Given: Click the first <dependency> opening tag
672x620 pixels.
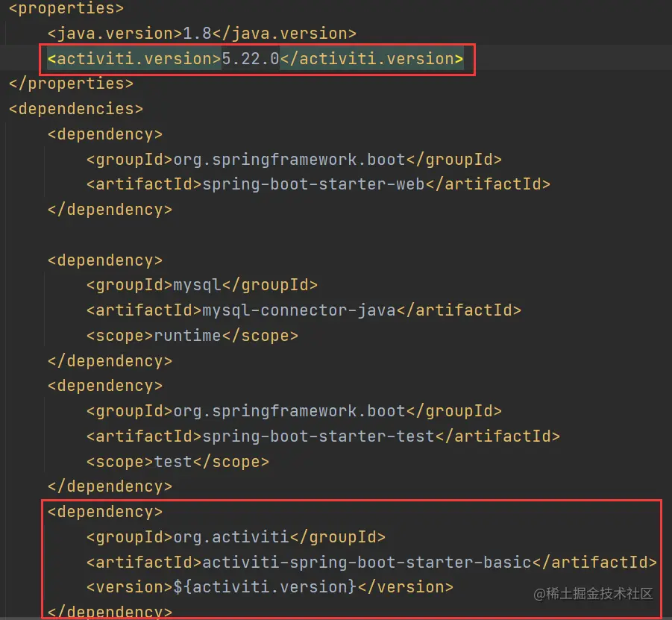Looking at the screenshot, I should click(x=104, y=134).
